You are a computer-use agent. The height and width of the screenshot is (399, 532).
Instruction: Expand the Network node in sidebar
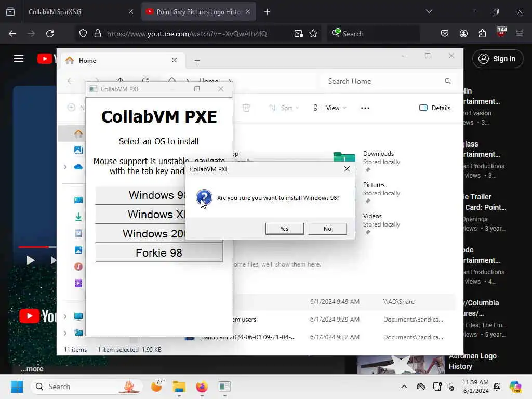coord(65,333)
